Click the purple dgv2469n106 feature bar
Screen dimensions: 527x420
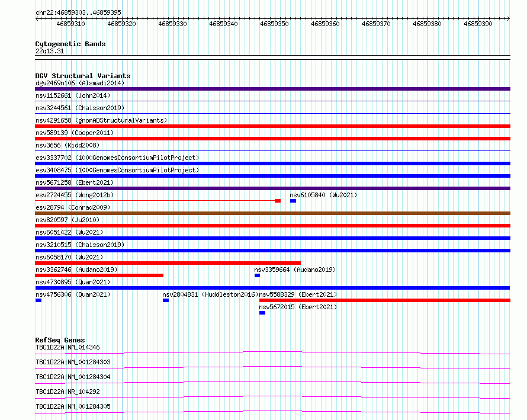pos(272,89)
